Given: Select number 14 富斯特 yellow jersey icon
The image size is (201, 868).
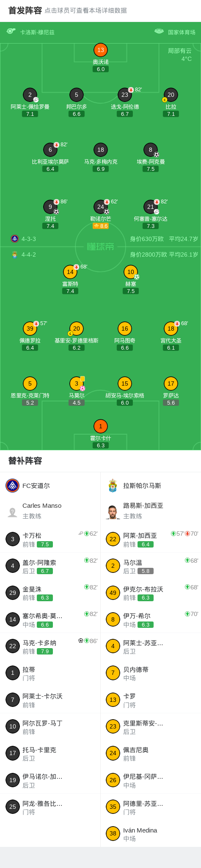Looking at the screenshot, I should point(70,272).
